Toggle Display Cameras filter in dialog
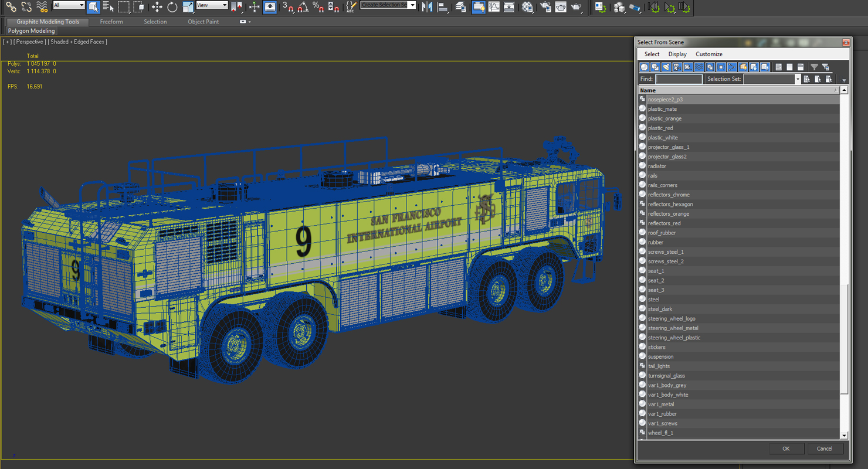Viewport: 868px width, 469px height. [677, 67]
